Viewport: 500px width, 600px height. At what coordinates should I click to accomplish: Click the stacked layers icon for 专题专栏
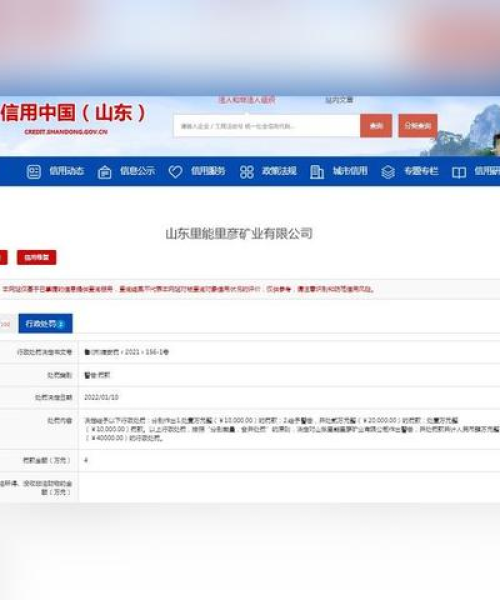pyautogui.click(x=388, y=172)
